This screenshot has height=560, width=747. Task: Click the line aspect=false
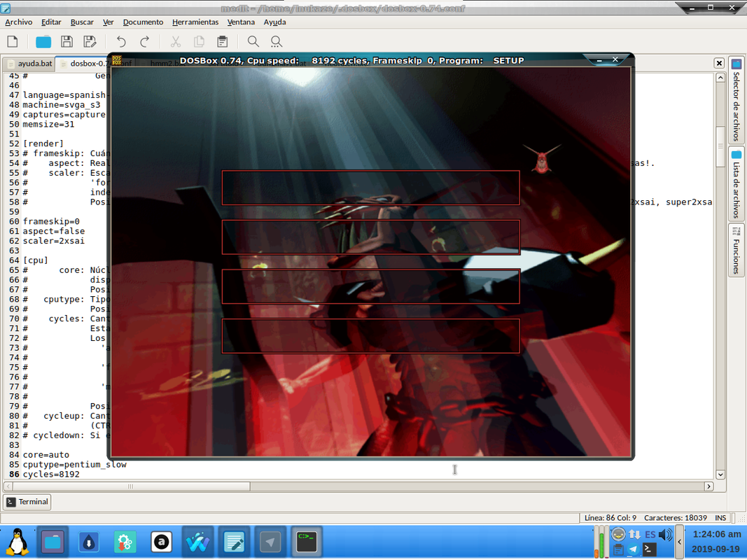53,231
